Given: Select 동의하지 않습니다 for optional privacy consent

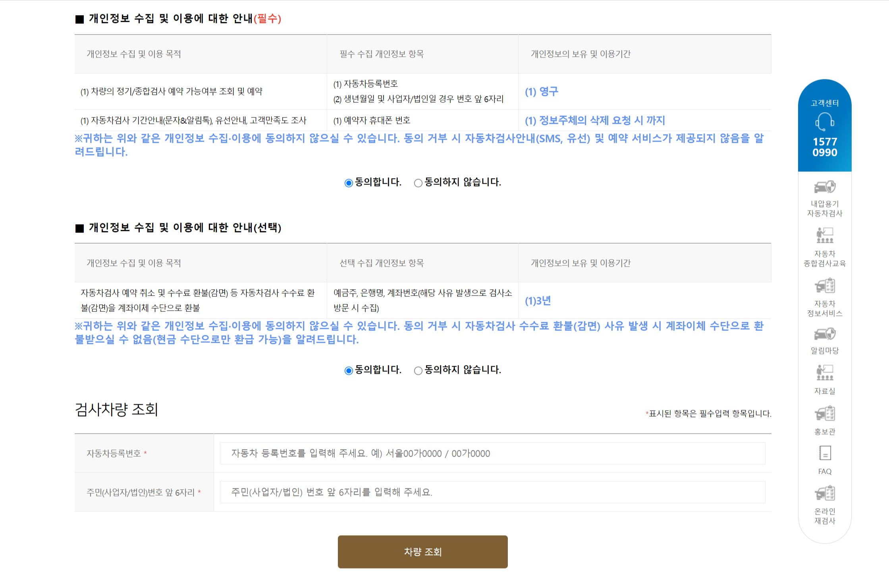Looking at the screenshot, I should point(418,371).
